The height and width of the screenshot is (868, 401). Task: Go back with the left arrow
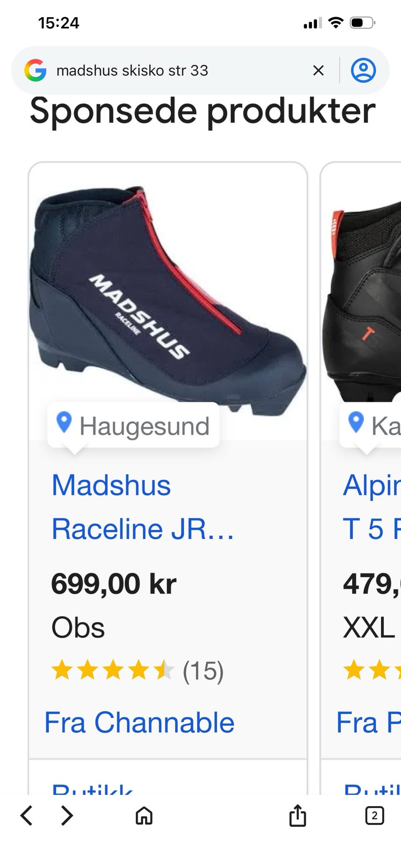coord(26,815)
